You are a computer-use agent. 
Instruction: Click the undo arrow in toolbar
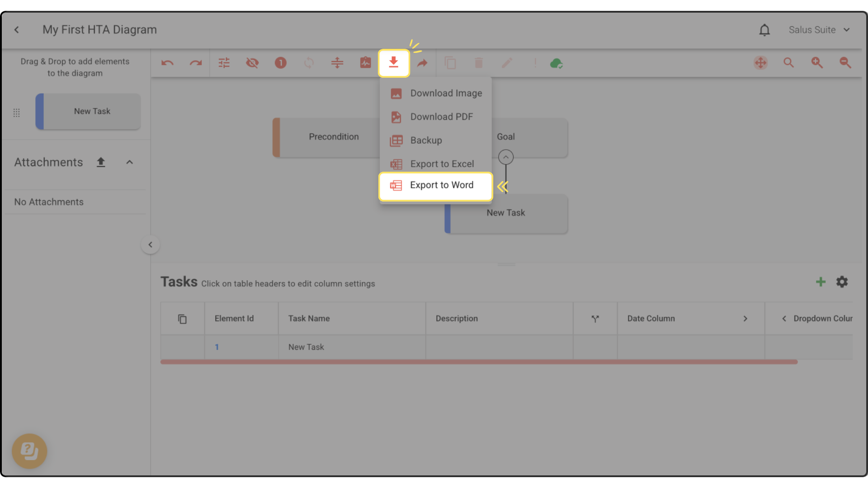click(x=167, y=63)
